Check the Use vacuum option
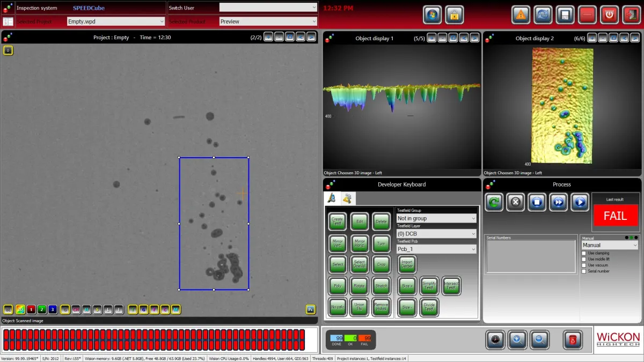The width and height of the screenshot is (644, 362). pyautogui.click(x=584, y=265)
